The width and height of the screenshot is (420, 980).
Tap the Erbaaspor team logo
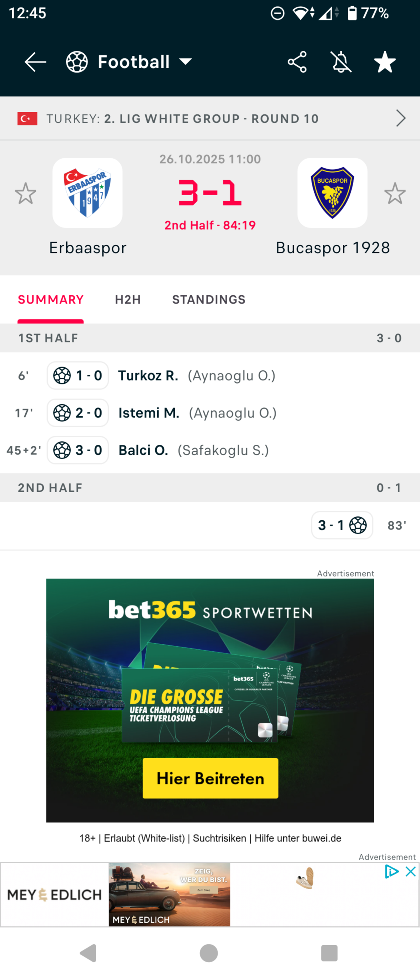(87, 193)
